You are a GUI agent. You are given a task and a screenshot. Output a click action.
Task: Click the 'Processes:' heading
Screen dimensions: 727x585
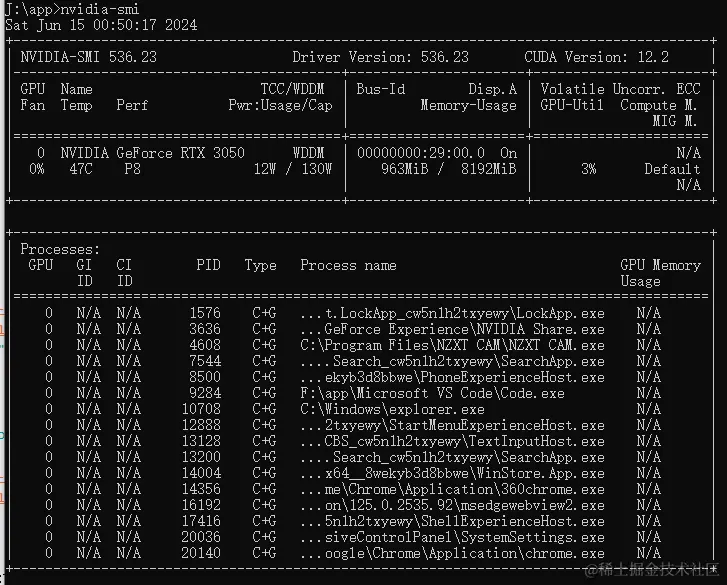click(60, 249)
